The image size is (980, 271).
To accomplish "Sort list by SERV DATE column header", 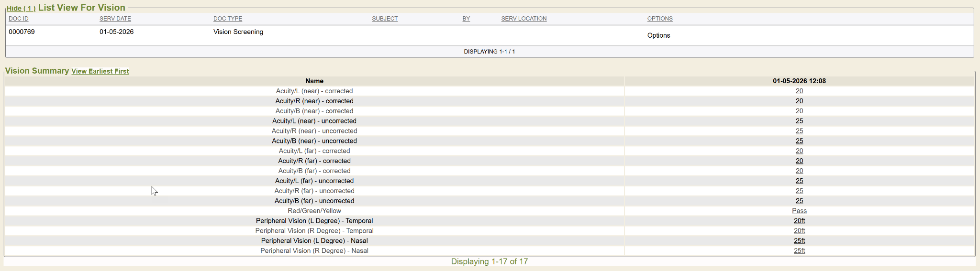I will (x=115, y=19).
